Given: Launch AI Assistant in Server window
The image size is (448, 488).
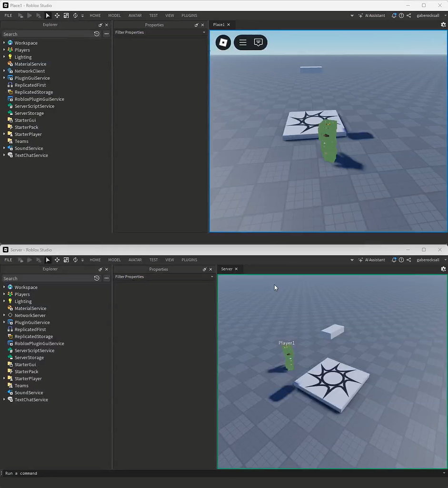Looking at the screenshot, I should tap(372, 260).
